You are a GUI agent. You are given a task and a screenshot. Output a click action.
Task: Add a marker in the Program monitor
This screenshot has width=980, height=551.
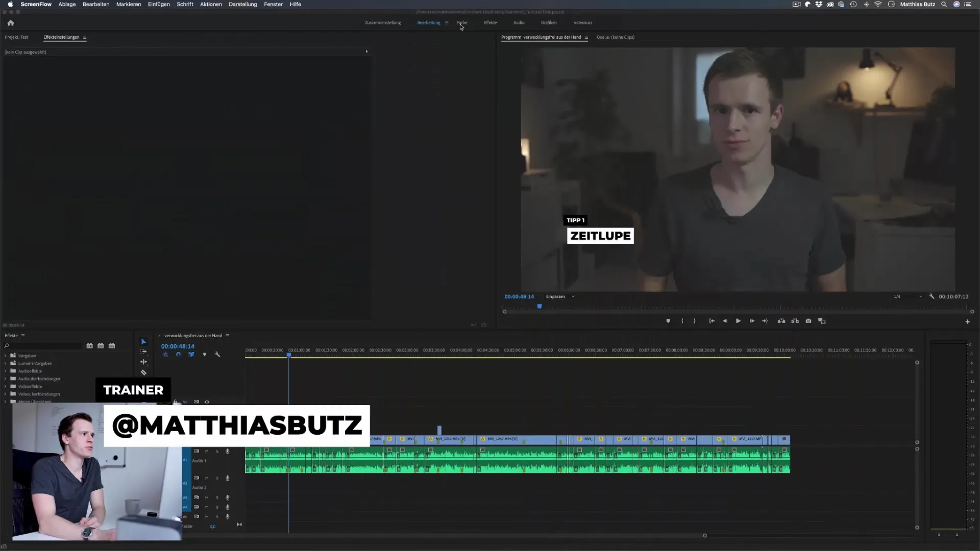point(668,321)
